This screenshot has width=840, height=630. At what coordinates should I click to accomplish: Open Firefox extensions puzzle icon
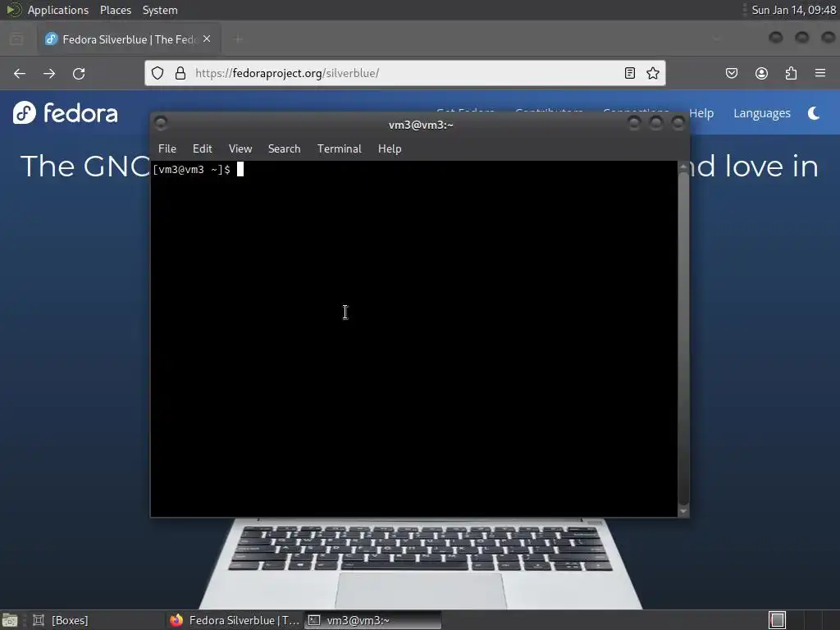tap(791, 73)
